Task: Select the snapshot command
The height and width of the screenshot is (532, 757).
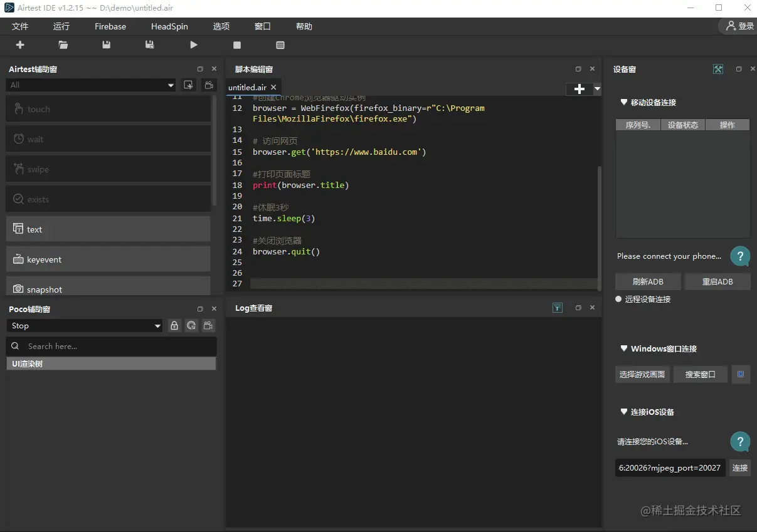Action: click(108, 286)
